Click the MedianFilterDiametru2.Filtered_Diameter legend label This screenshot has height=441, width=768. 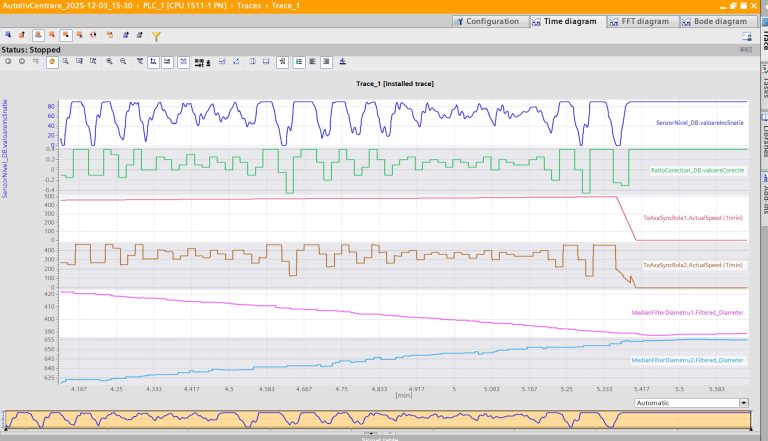coord(688,359)
